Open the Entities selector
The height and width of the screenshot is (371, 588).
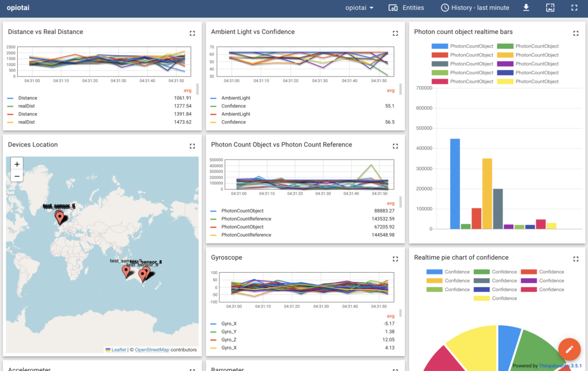[x=406, y=7]
